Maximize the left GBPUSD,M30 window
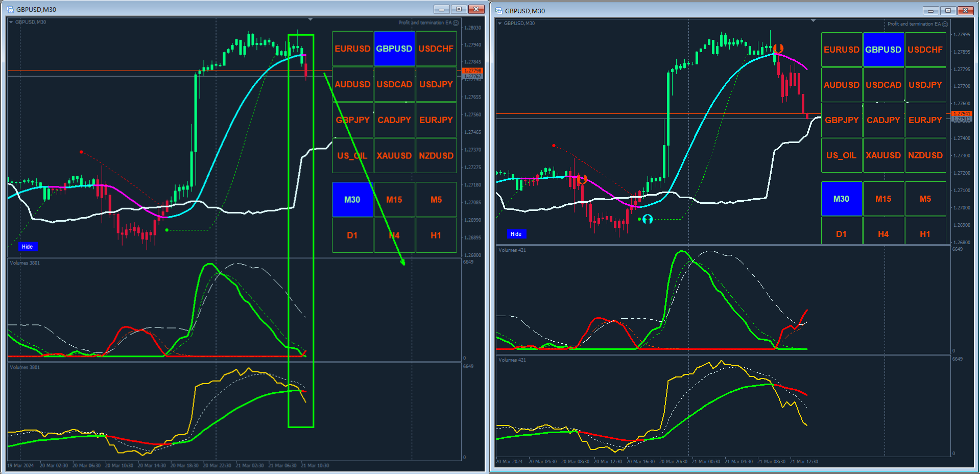Viewport: 980px width, 474px height. tap(459, 9)
